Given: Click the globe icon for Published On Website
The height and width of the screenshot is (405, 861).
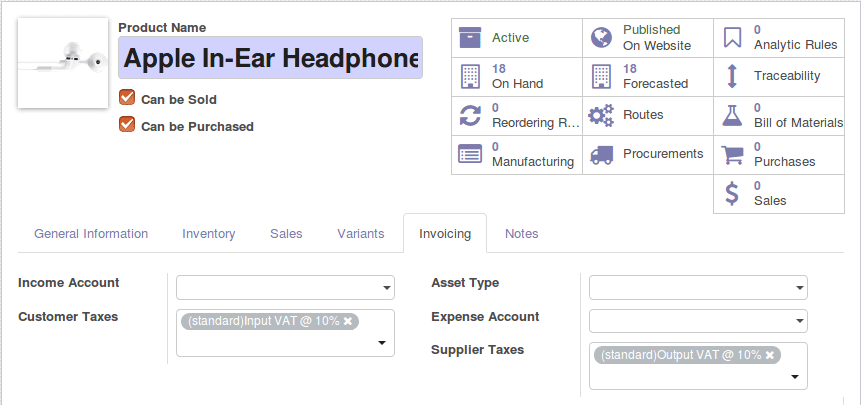Looking at the screenshot, I should 601,37.
